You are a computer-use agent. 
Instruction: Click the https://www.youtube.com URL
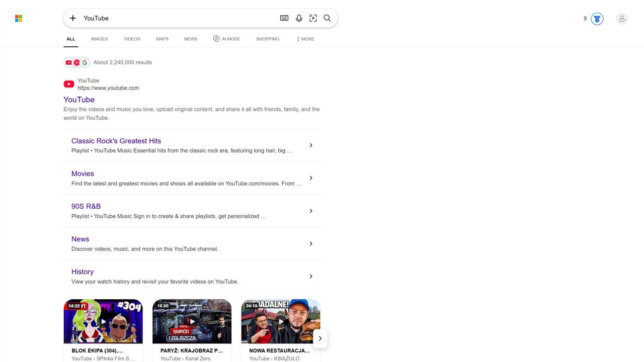click(x=108, y=88)
